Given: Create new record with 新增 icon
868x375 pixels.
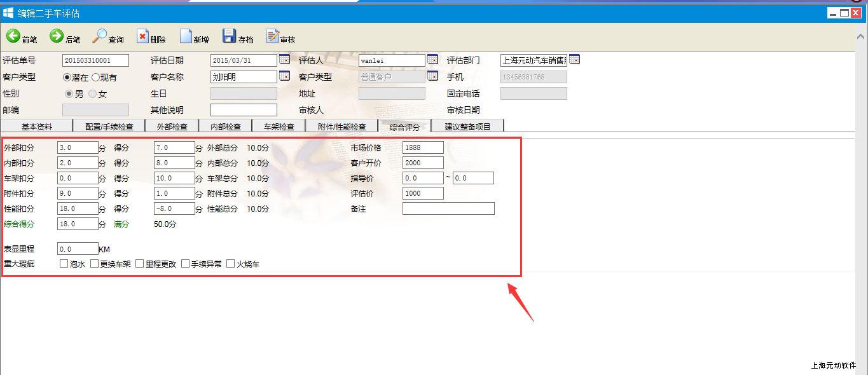Looking at the screenshot, I should 186,37.
